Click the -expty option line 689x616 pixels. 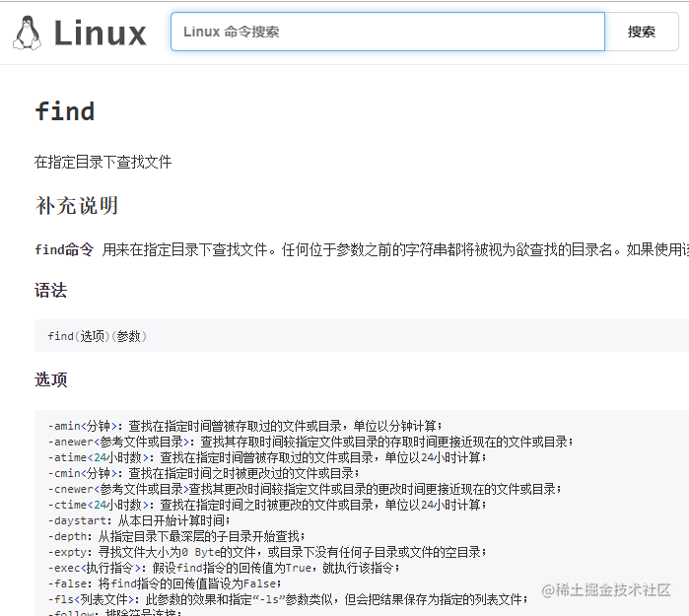point(267,552)
